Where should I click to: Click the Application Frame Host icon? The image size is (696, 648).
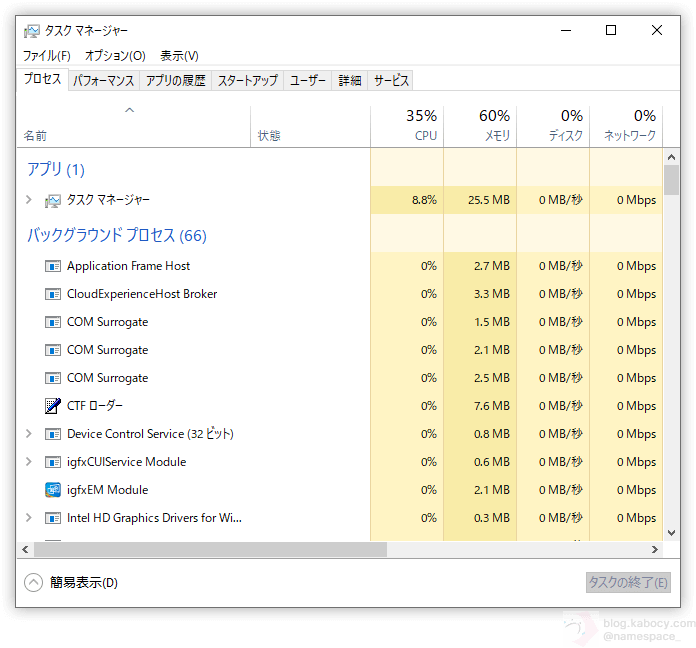pyautogui.click(x=53, y=266)
